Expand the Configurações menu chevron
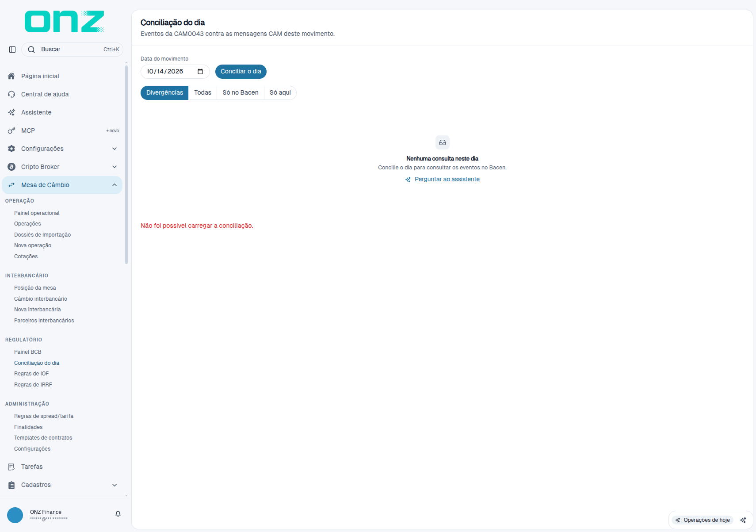This screenshot has width=756, height=532. (115, 149)
